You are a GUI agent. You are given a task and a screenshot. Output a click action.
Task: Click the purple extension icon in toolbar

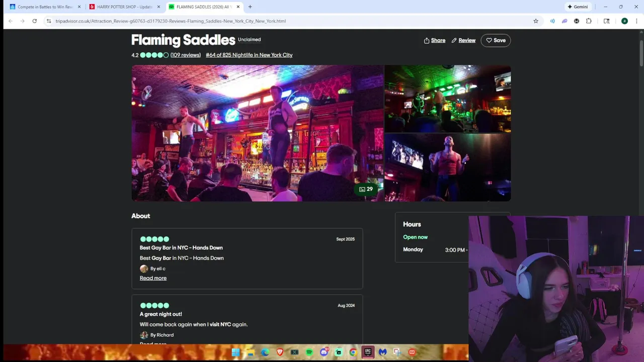tap(565, 21)
